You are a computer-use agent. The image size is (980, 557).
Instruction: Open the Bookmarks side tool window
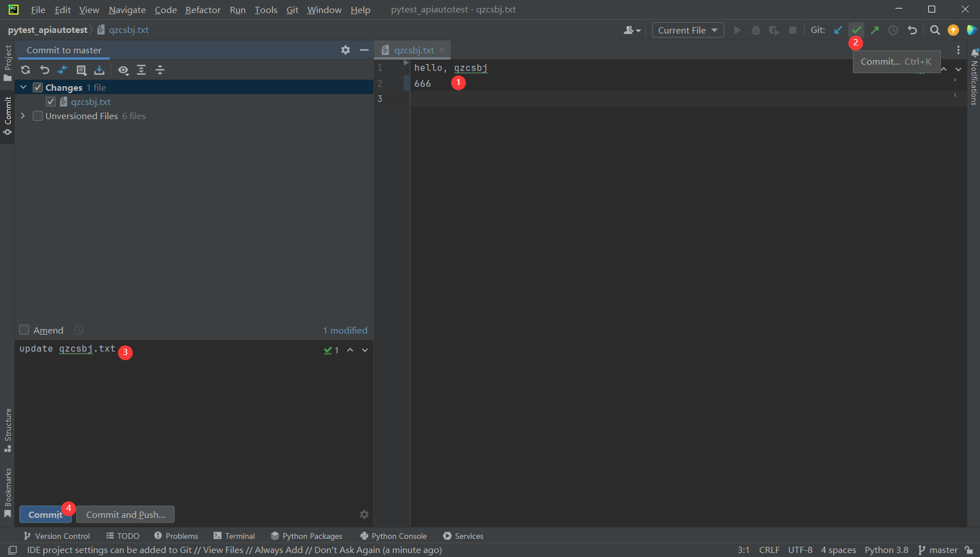pyautogui.click(x=7, y=492)
